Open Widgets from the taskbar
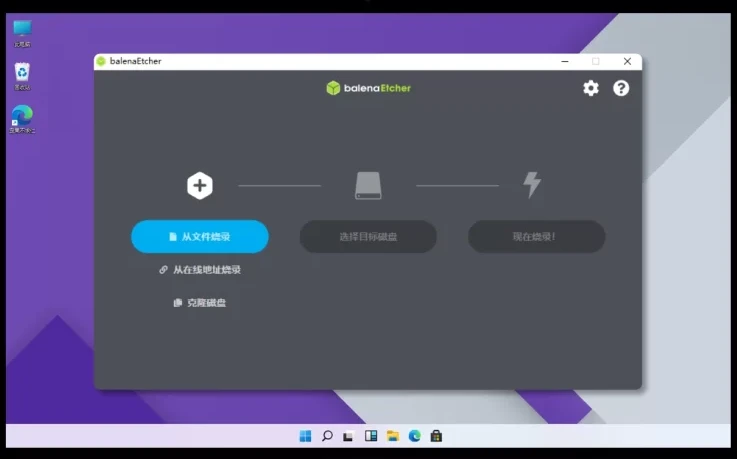The width and height of the screenshot is (737, 459). [371, 436]
